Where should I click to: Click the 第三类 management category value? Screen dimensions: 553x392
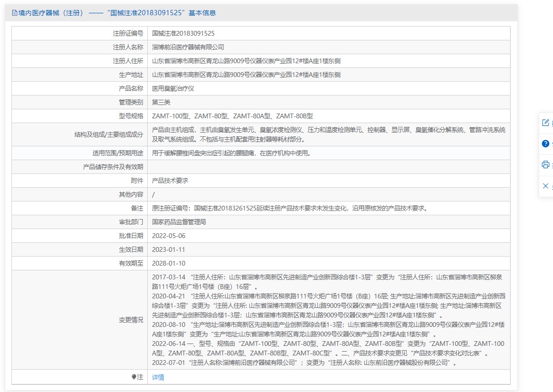(x=161, y=102)
